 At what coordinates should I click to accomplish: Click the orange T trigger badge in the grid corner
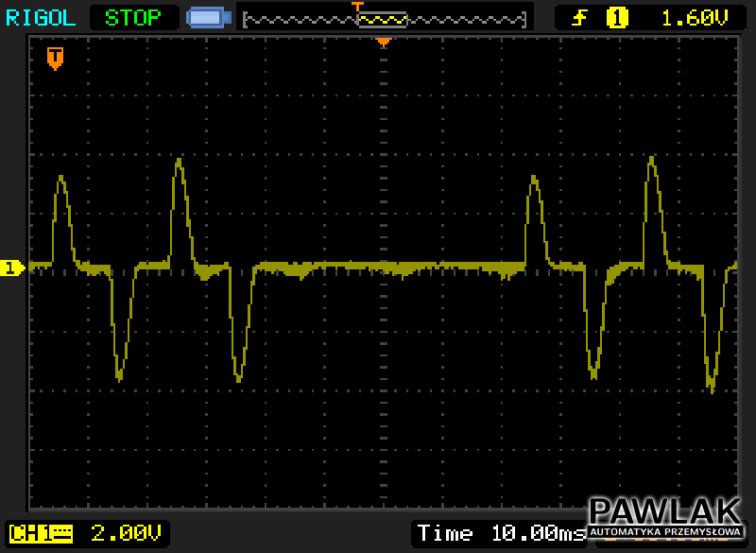[55, 59]
